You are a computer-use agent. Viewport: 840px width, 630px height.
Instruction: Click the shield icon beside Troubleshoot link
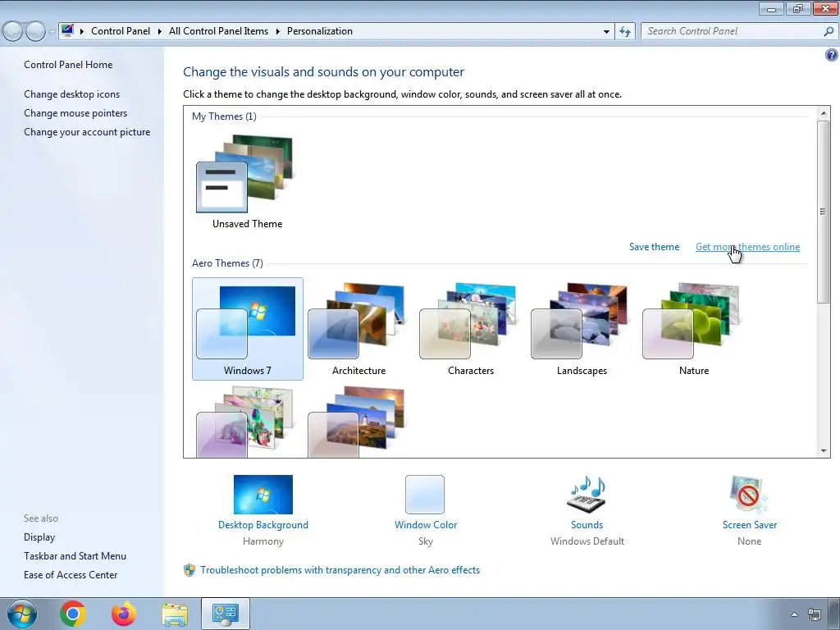[x=189, y=570]
